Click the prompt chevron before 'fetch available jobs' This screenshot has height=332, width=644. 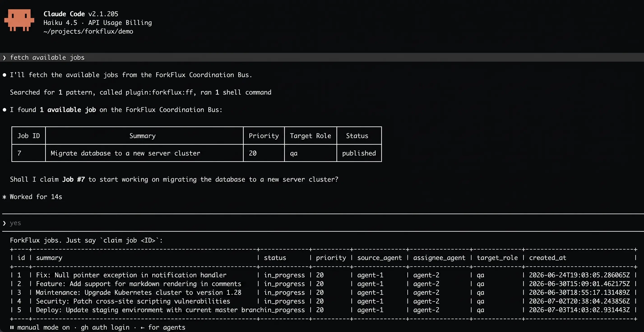click(x=4, y=58)
